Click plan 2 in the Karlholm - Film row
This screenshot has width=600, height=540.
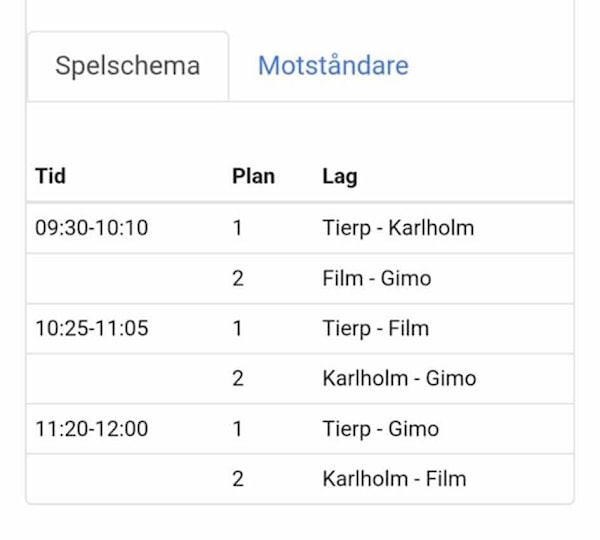click(x=238, y=479)
